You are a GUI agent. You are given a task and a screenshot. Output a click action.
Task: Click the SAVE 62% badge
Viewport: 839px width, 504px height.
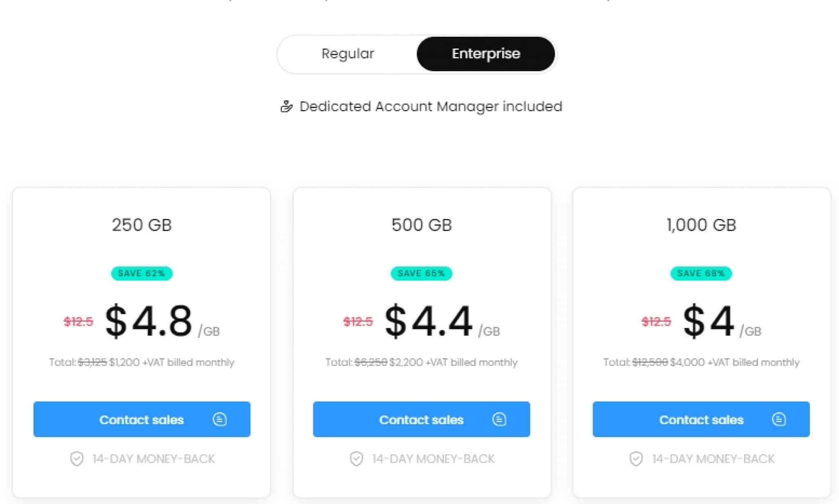[141, 273]
